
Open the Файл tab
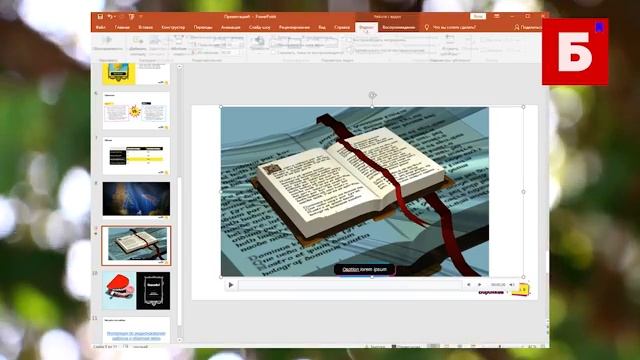click(100, 27)
